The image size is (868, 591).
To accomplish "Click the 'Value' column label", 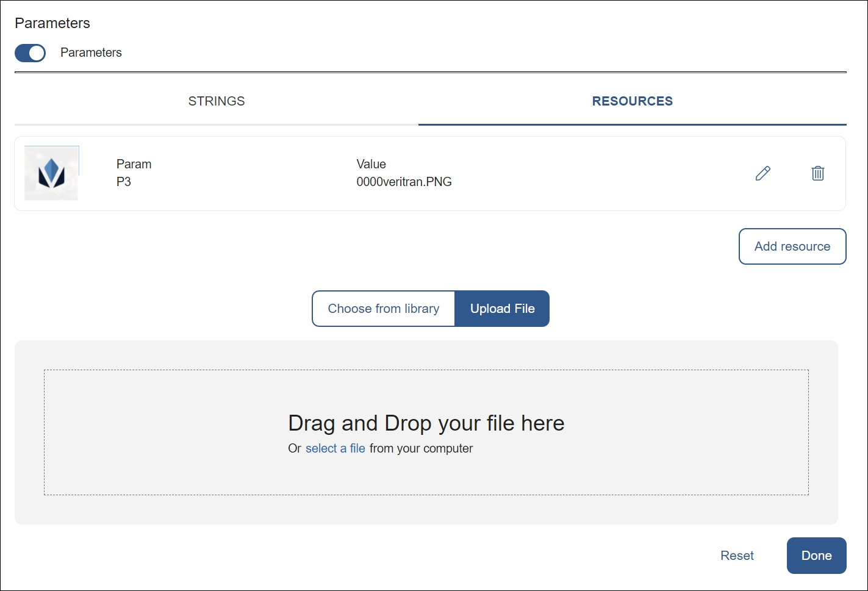I will click(x=371, y=164).
